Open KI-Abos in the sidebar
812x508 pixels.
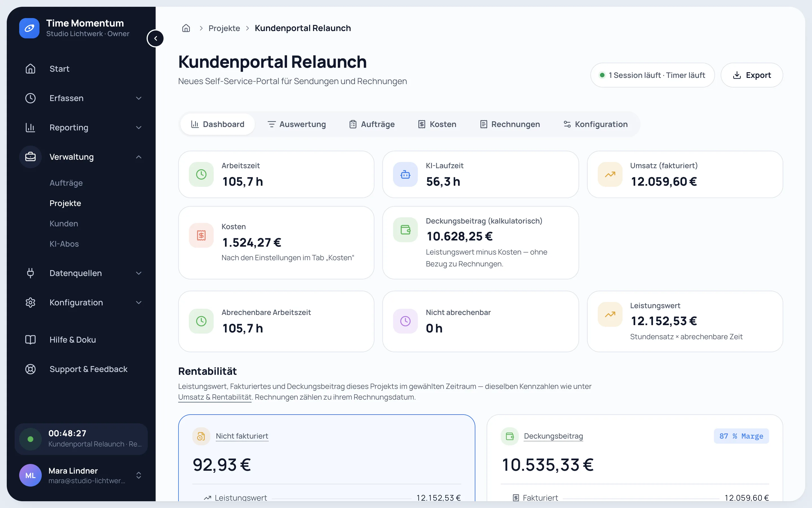click(x=64, y=244)
